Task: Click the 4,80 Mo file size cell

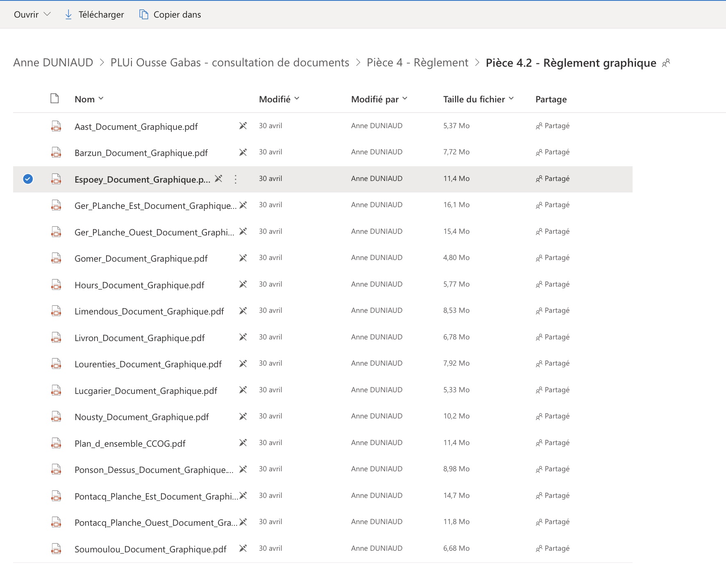Action: 456,258
